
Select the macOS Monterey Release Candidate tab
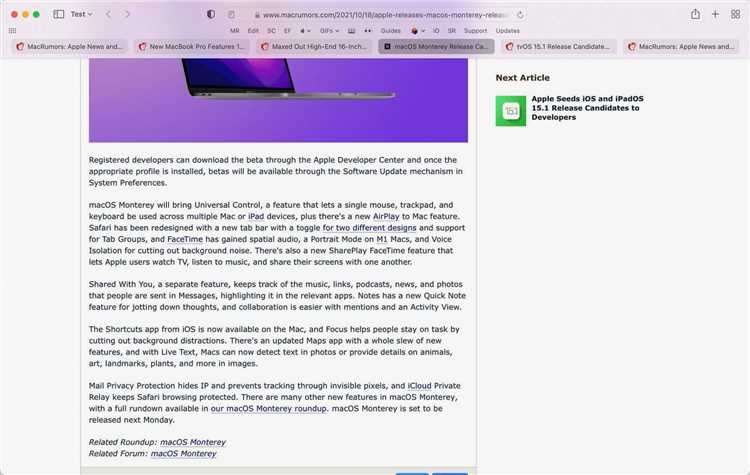437,46
